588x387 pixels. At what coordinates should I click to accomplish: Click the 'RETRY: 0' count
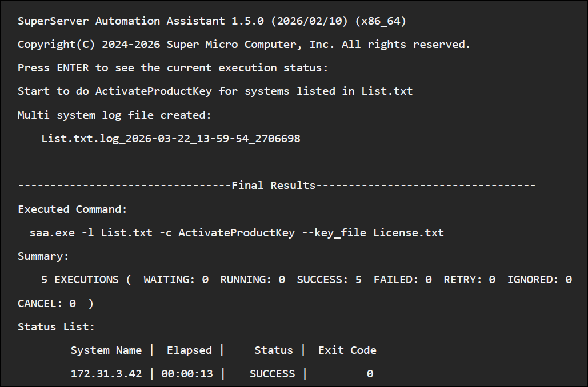470,280
